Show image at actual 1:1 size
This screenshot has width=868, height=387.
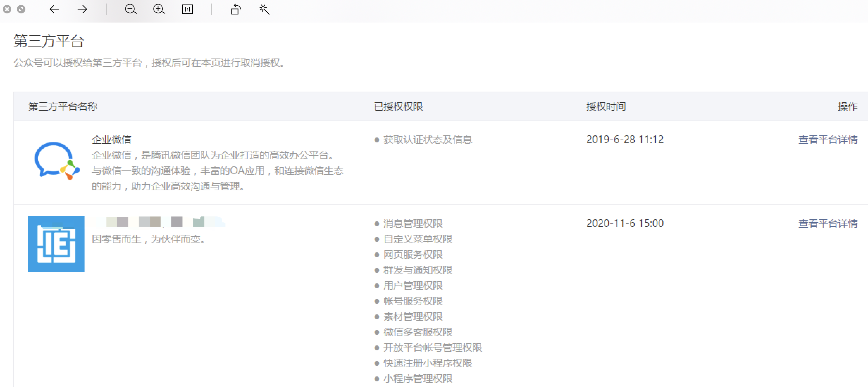187,10
